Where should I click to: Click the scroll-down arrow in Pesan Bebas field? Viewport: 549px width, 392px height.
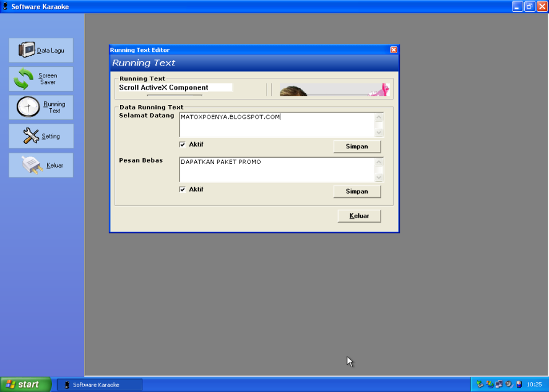click(x=379, y=177)
